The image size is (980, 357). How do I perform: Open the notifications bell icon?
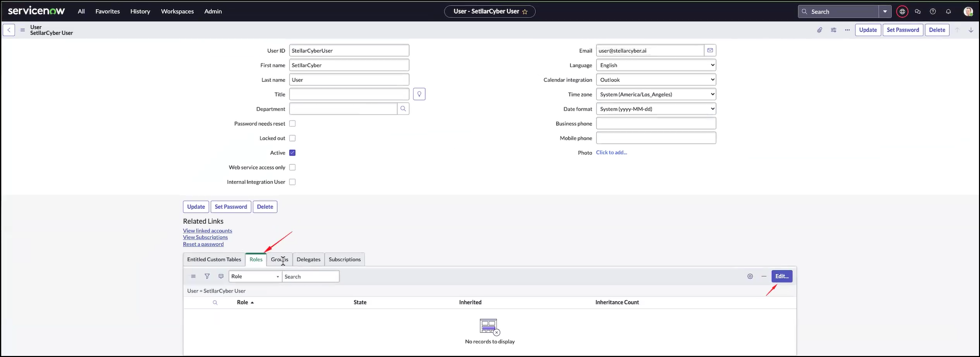click(x=948, y=11)
